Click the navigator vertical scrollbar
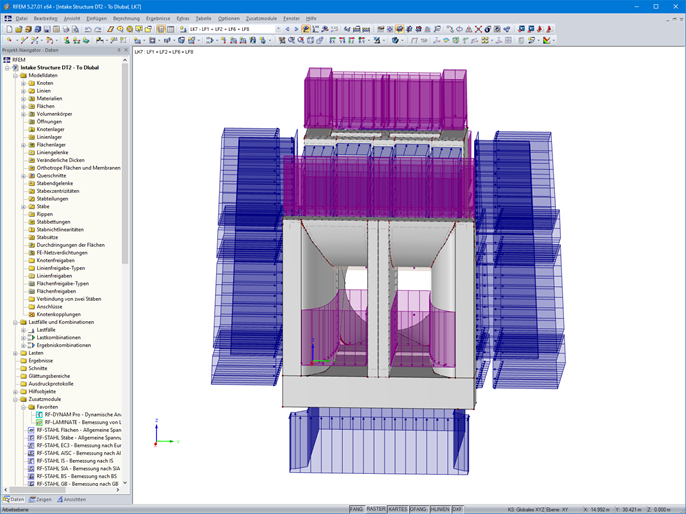Image resolution: width=686 pixels, height=514 pixels. 125,164
